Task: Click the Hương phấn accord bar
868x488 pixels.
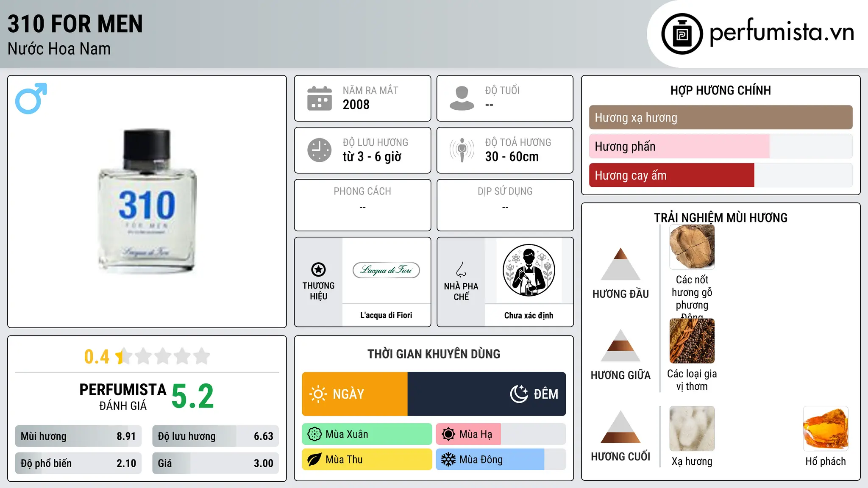Action: coord(721,146)
